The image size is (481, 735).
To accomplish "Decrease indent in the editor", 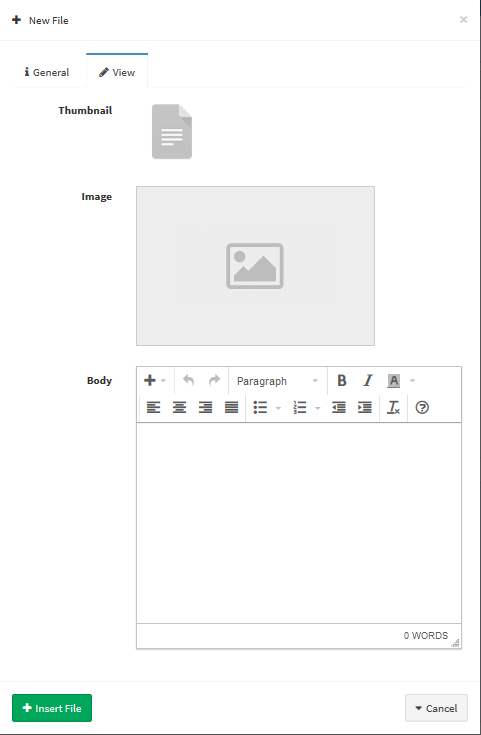I will [x=338, y=407].
